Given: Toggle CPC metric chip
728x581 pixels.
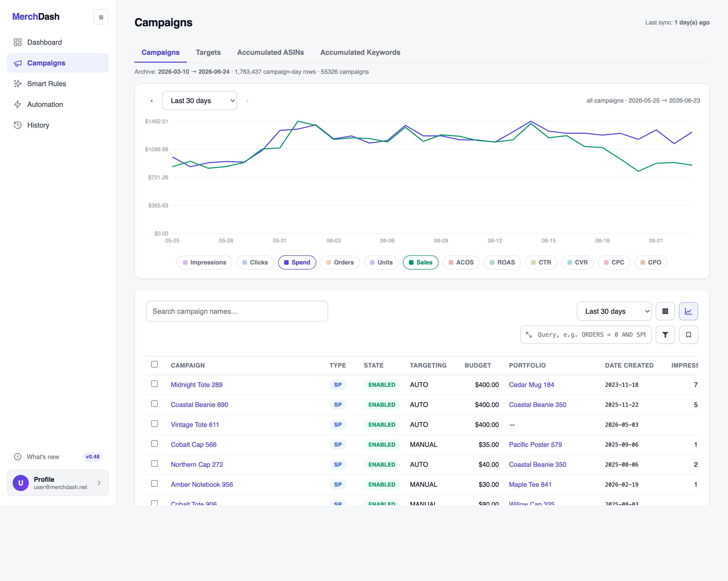Looking at the screenshot, I should pyautogui.click(x=614, y=262).
